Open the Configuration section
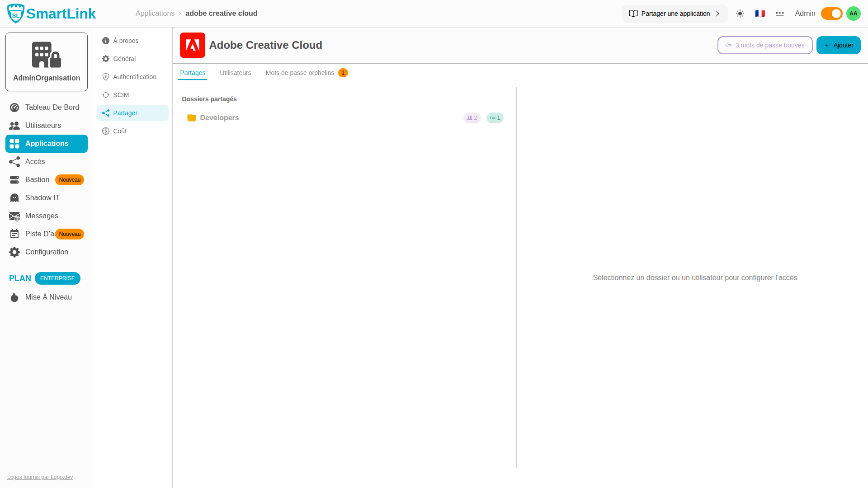Screen dimensions: 868x488 pyautogui.click(x=46, y=252)
